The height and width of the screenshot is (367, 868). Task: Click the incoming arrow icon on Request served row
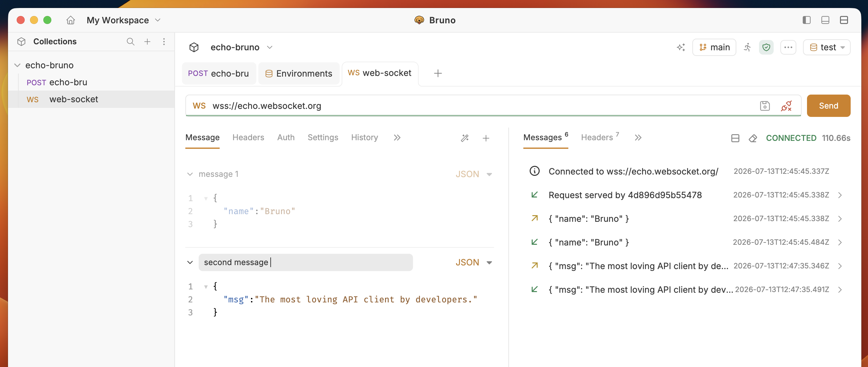pos(534,194)
